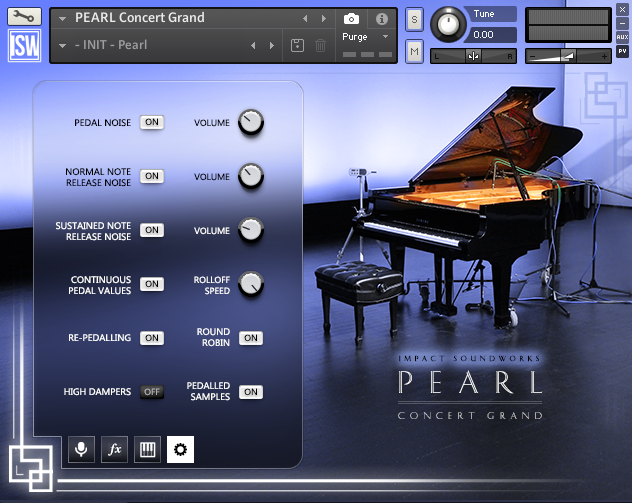Click the Tune knob

pos(448,24)
